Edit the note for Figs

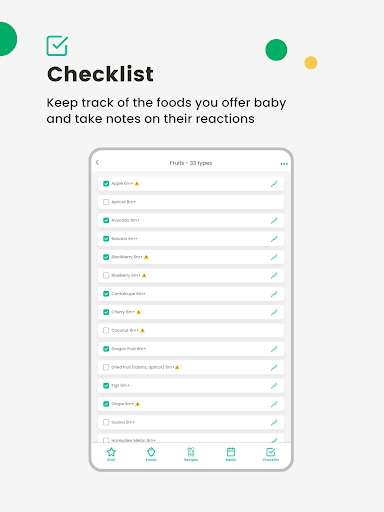(x=274, y=386)
